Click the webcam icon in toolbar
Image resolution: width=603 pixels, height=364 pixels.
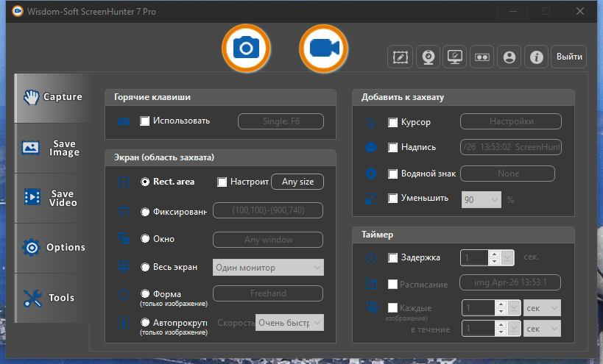(428, 57)
